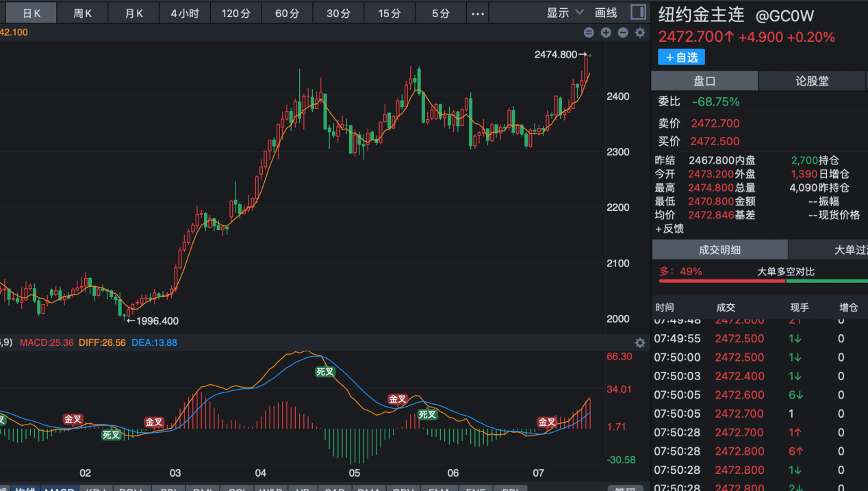Select the 07:49:55 trade row
Image resolution: width=868 pixels, height=491 pixels.
coord(760,338)
